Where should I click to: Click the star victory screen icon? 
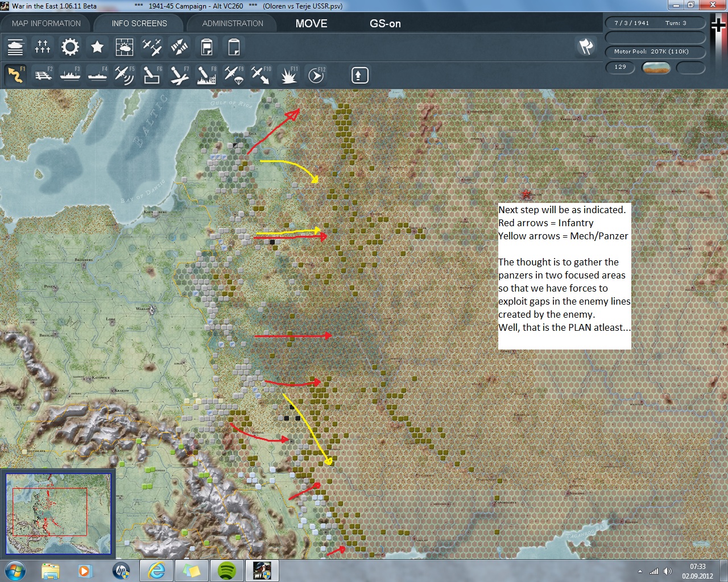97,47
